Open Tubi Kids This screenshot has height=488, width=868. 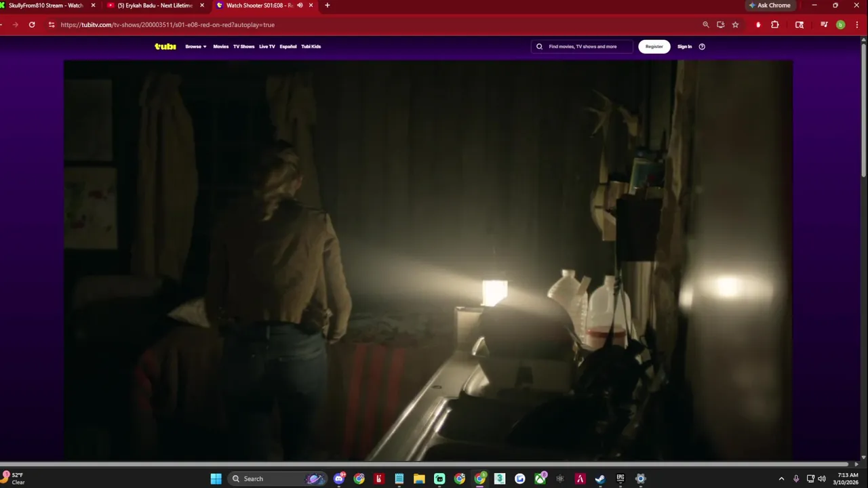pos(311,47)
